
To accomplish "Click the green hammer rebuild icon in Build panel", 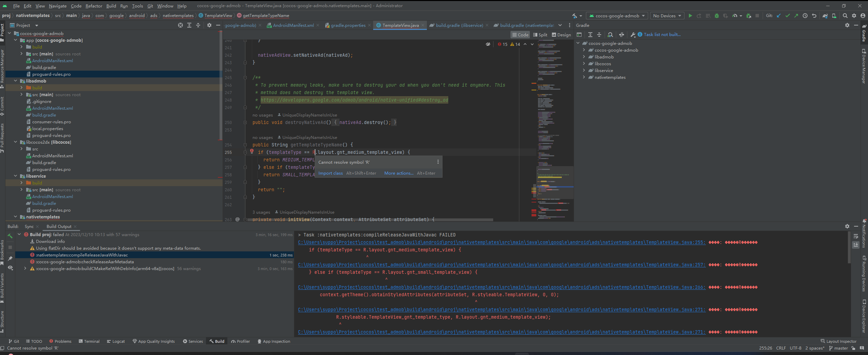I will [10, 235].
